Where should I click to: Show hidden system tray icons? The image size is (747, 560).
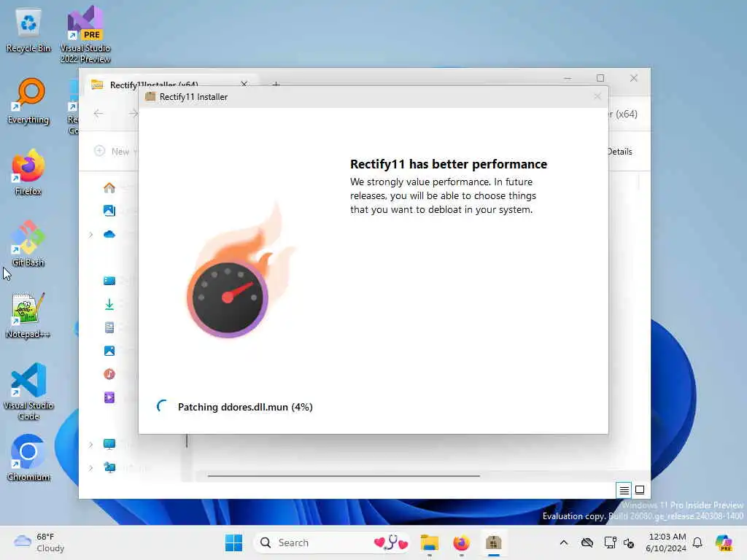click(564, 542)
